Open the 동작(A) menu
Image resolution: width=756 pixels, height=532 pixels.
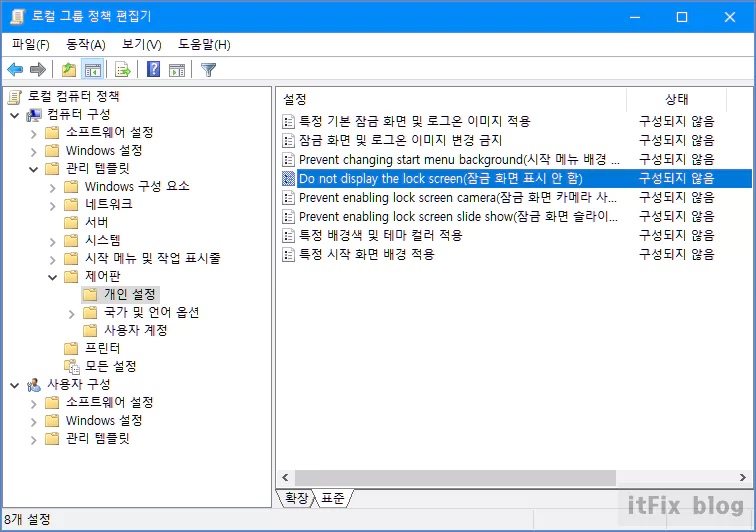pos(85,44)
